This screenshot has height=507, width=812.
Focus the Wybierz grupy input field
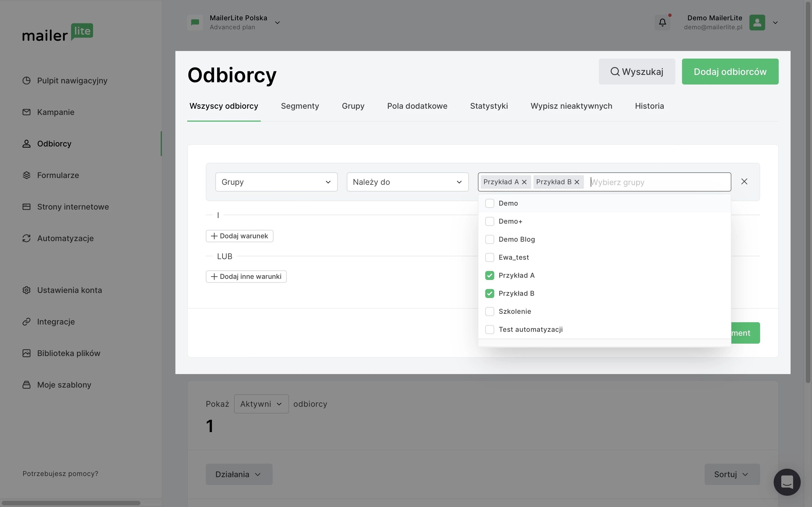coord(658,183)
